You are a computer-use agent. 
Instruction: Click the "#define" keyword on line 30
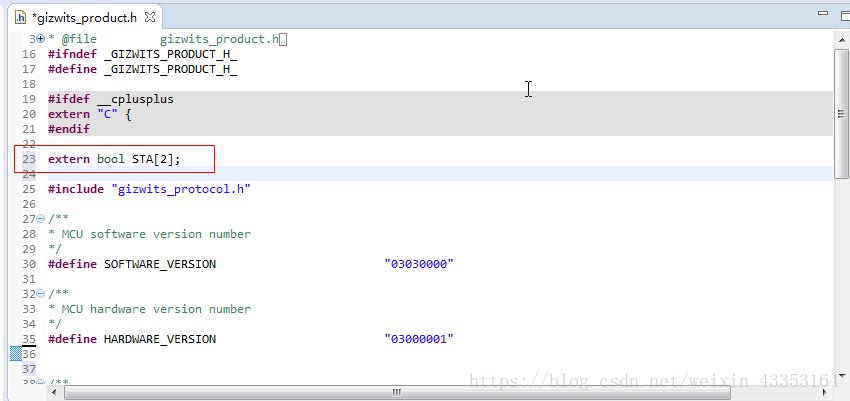[72, 264]
